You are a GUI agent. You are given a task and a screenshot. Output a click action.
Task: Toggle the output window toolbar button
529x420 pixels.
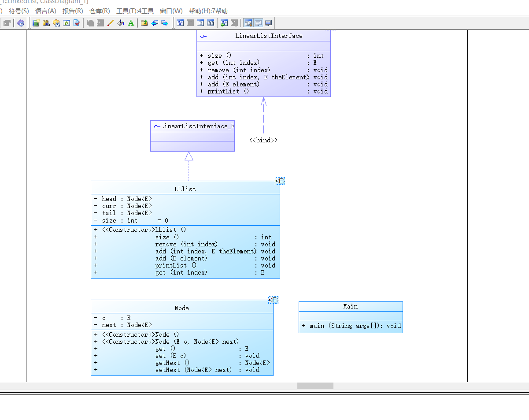click(258, 23)
